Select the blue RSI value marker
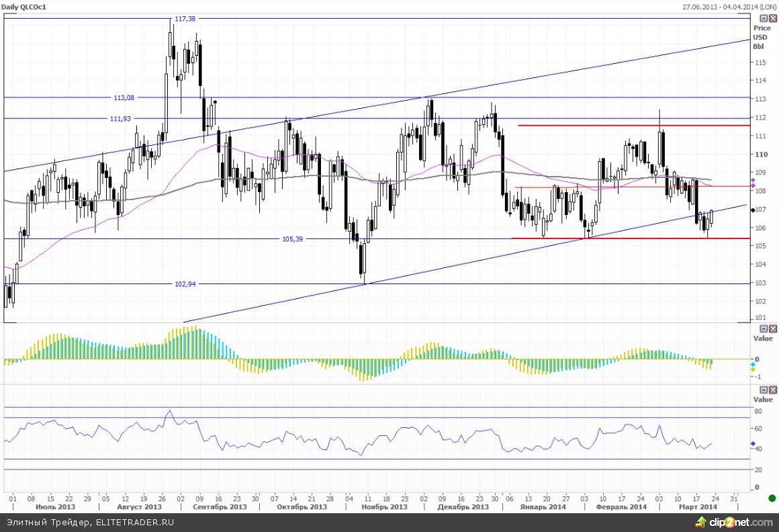This screenshot has height=532, width=779. click(753, 443)
